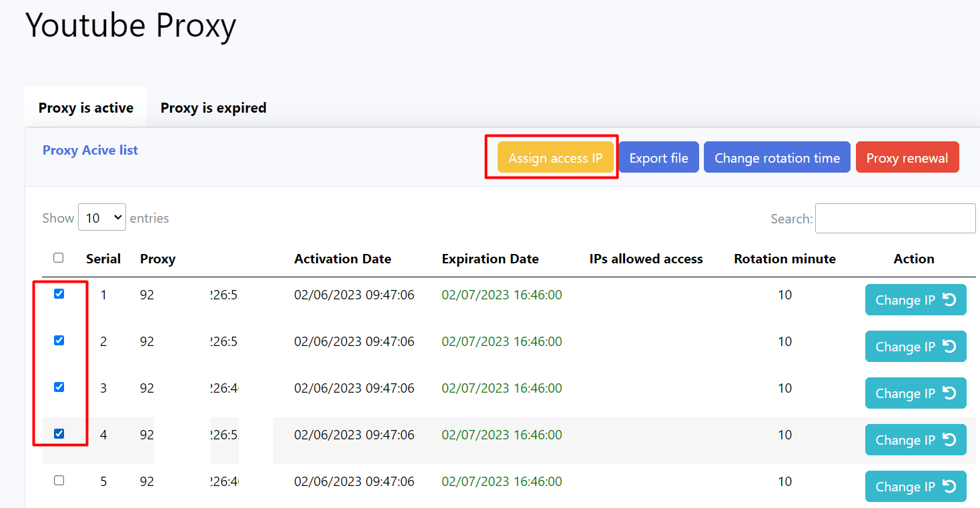Check the checkbox for serial 5
Screen dimensions: 980x508
(x=59, y=481)
